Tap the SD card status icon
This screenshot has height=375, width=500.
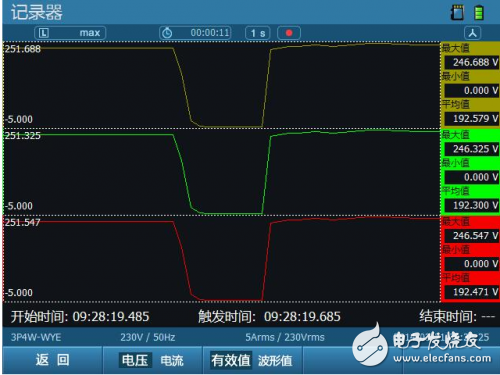tap(457, 13)
